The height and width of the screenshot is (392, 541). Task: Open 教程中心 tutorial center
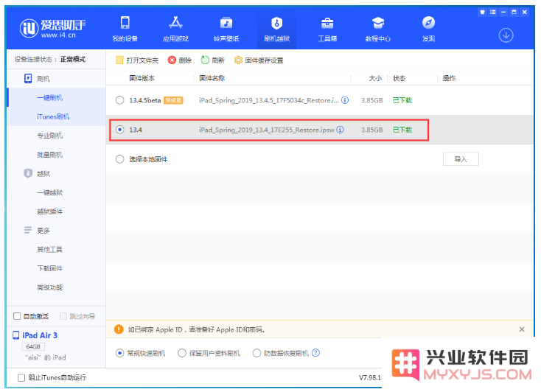[378, 29]
